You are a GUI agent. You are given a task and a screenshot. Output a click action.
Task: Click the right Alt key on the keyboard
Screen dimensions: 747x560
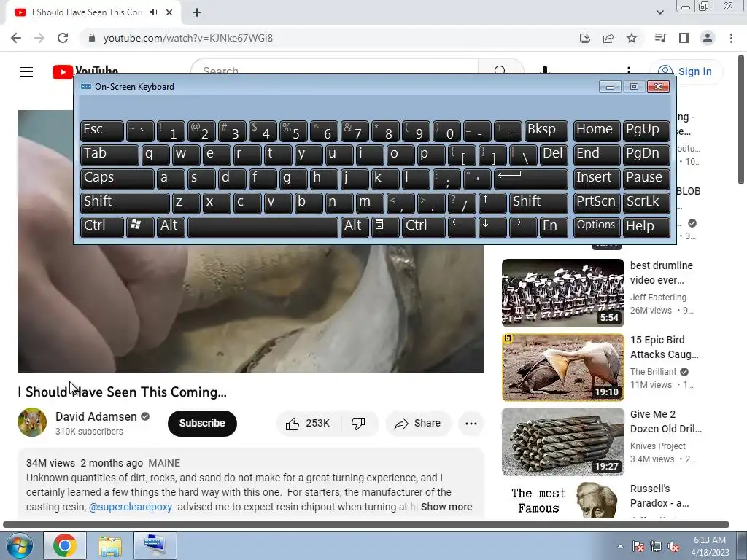click(x=355, y=226)
